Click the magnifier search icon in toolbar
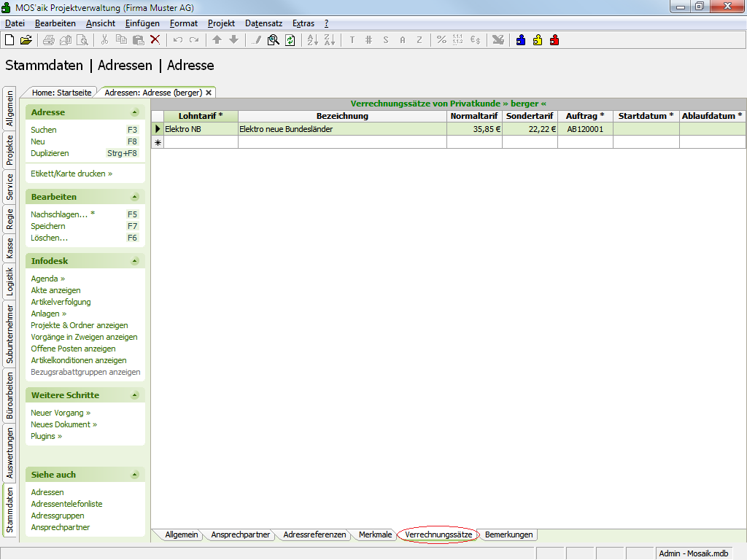 (273, 40)
